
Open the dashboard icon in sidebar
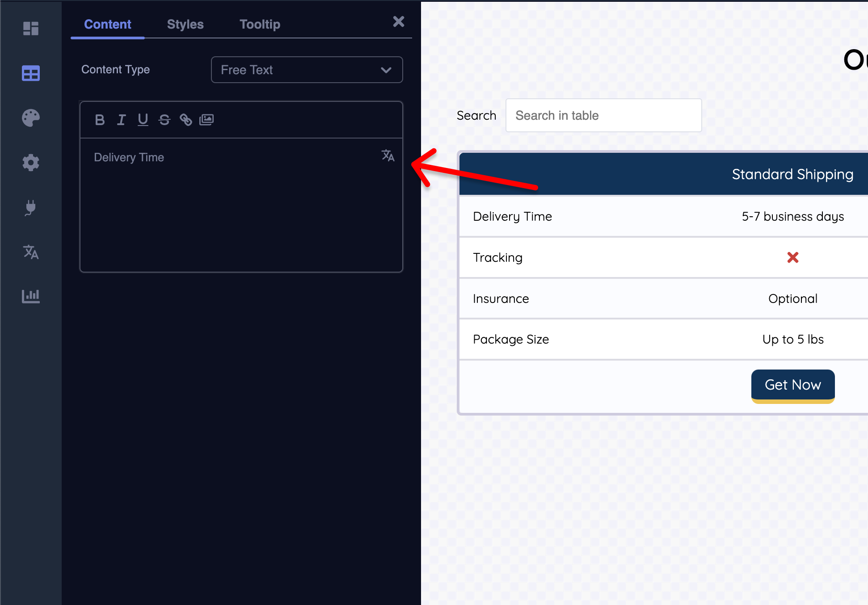pos(31,29)
